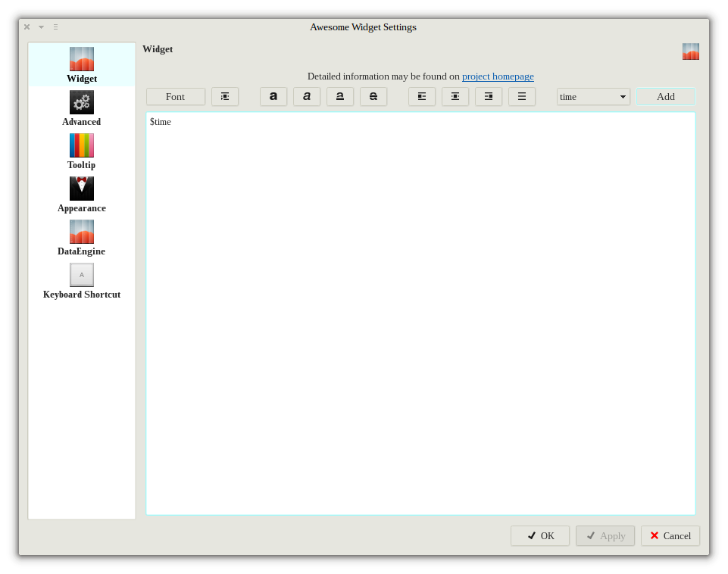Go to the Appearance settings page

(82, 195)
